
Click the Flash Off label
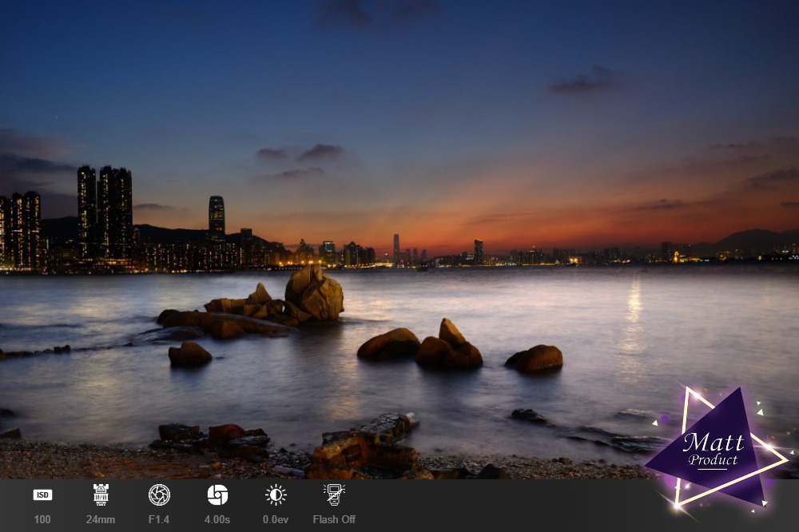pos(334,519)
